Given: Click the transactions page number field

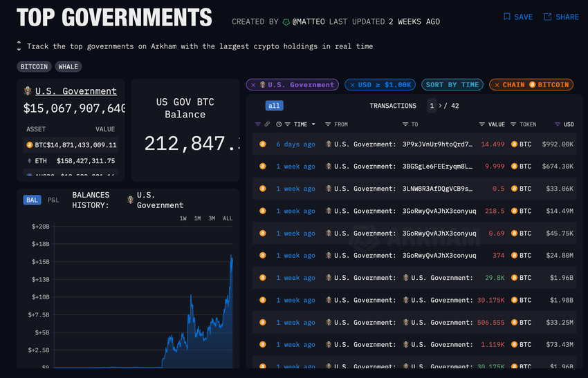Looking at the screenshot, I should 432,106.
